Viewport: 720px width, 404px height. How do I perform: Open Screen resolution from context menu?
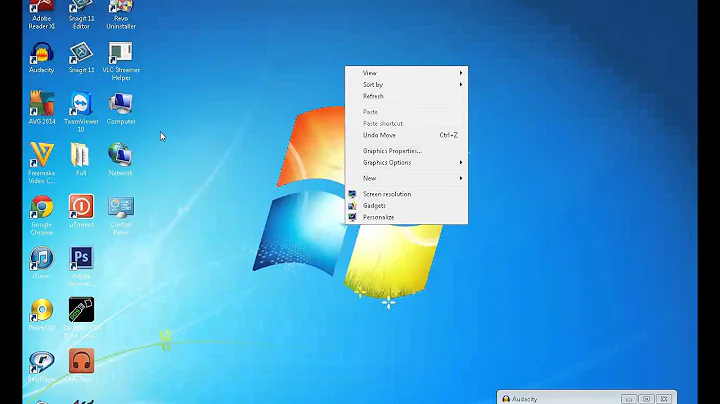pos(406,194)
